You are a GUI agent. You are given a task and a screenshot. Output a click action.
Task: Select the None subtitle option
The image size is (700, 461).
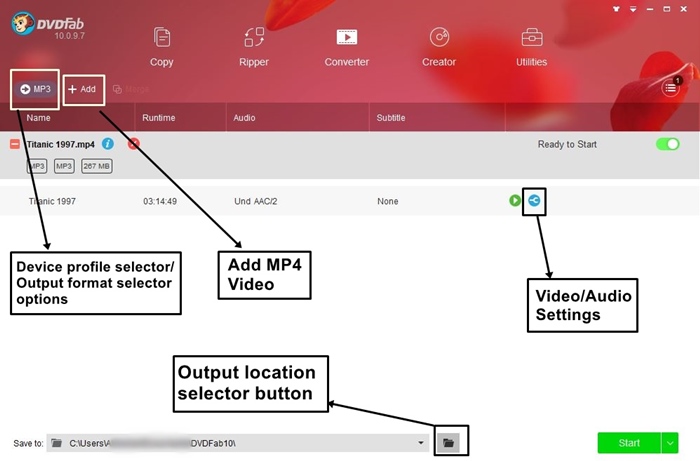[388, 201]
